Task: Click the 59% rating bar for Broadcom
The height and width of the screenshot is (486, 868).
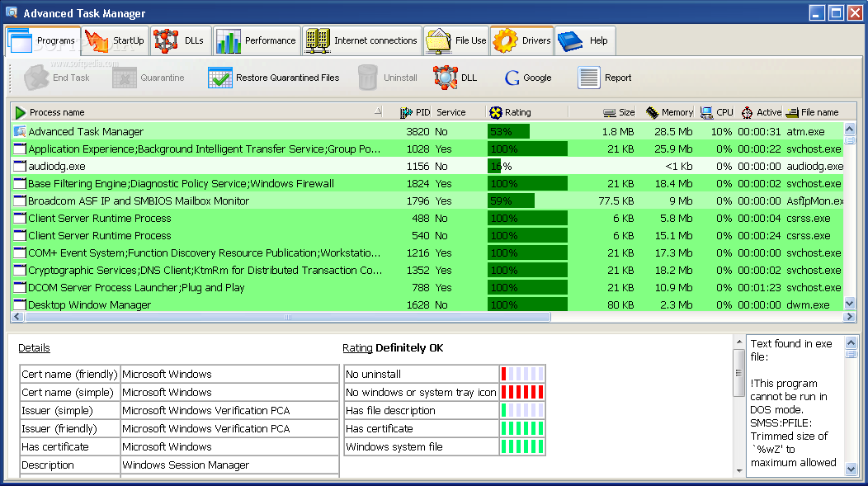Action: 511,201
